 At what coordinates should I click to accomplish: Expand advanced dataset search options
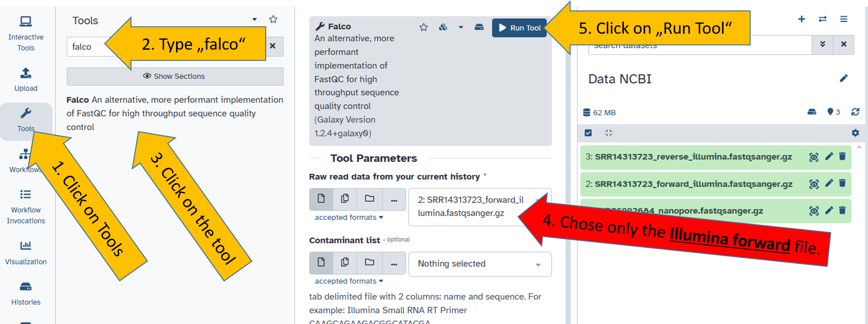click(x=822, y=44)
